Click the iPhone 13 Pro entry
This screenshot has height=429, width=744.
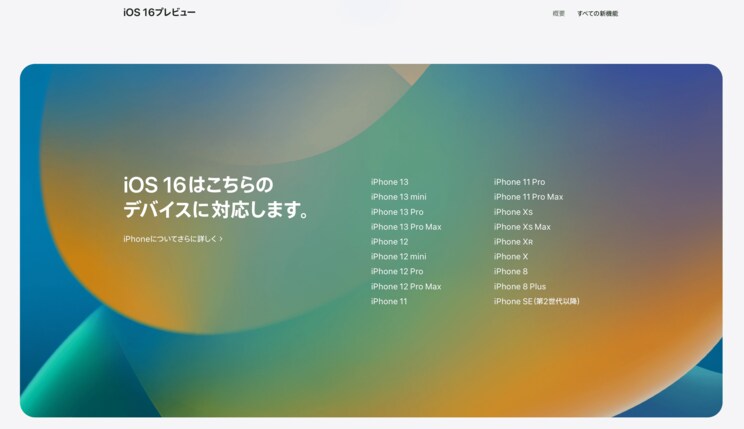[396, 212]
